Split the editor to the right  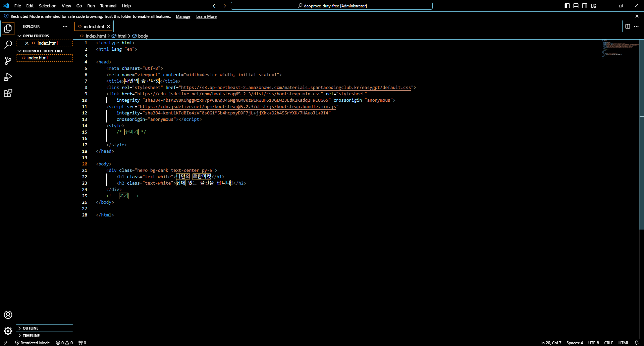[628, 27]
